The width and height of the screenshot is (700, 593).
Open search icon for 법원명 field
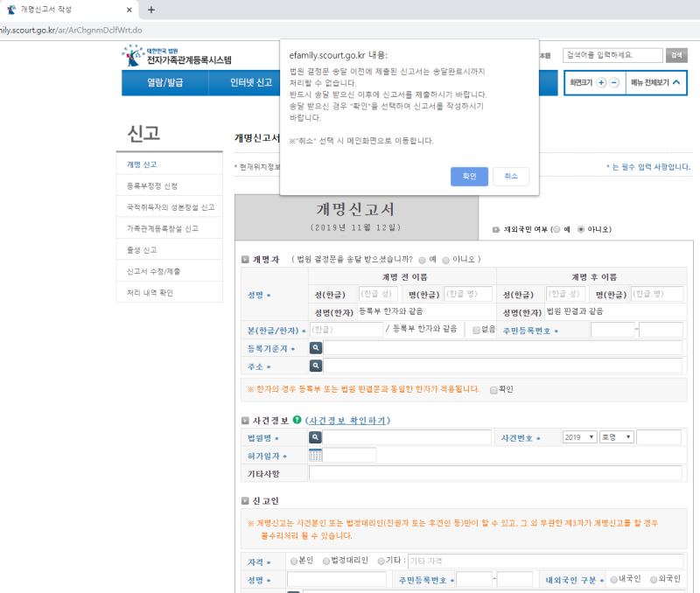click(x=315, y=437)
